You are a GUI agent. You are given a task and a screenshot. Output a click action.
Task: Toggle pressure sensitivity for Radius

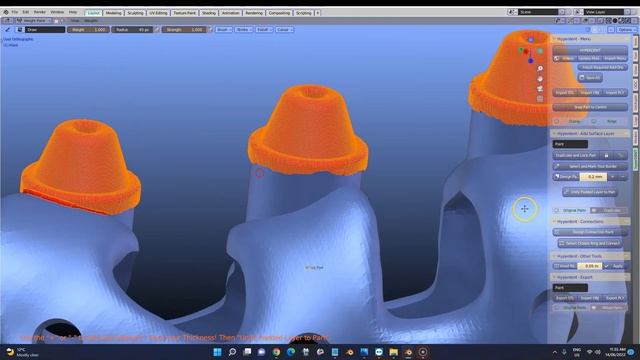click(x=157, y=30)
